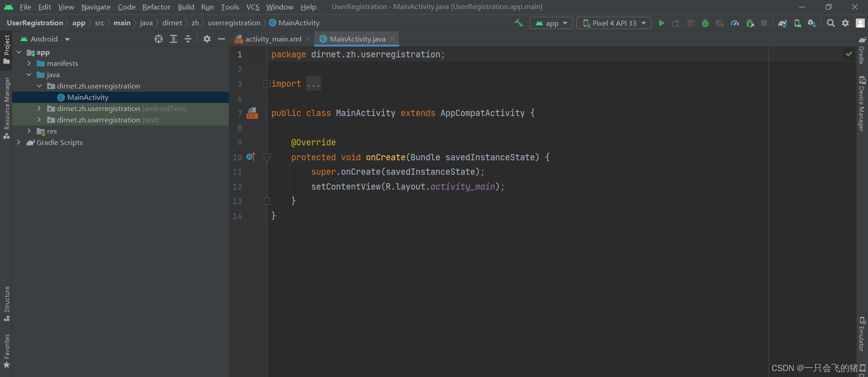The image size is (868, 377).
Task: Toggle the Favorites tool window
Action: pos(6,351)
